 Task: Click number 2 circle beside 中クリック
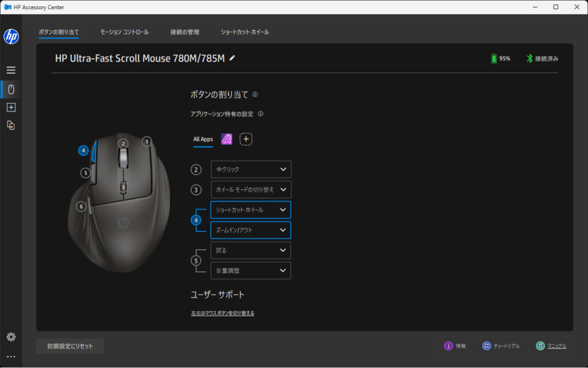pos(196,170)
